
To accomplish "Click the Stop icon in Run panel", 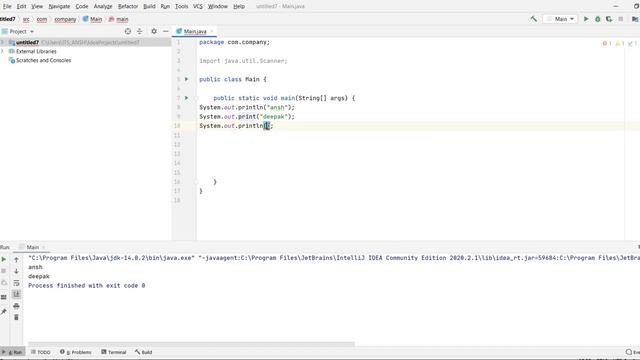I will [4, 271].
